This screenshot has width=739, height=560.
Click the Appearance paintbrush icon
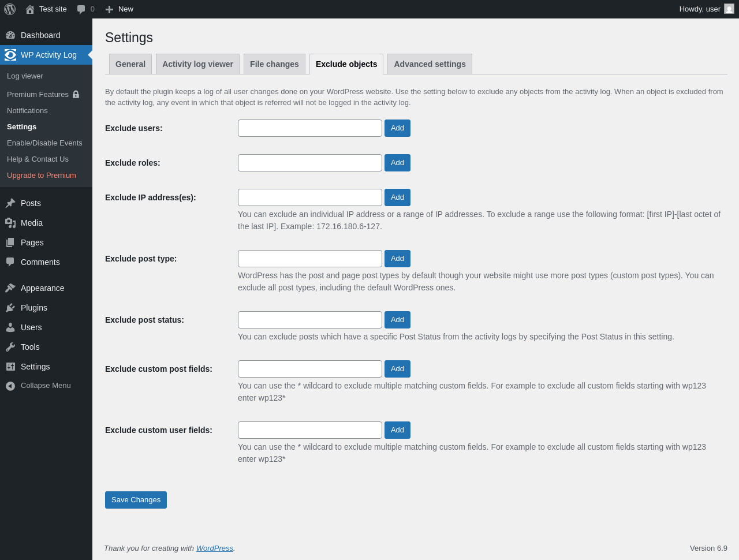(10, 288)
